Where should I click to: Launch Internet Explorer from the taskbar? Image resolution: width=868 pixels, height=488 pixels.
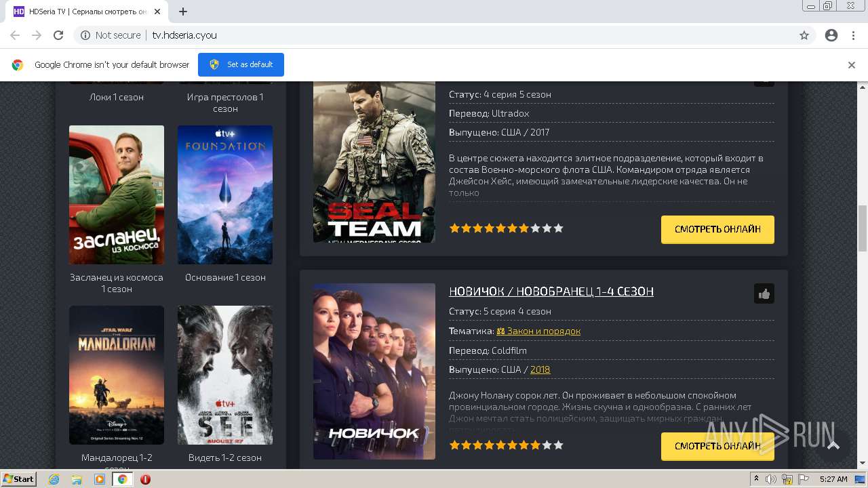coord(54,479)
